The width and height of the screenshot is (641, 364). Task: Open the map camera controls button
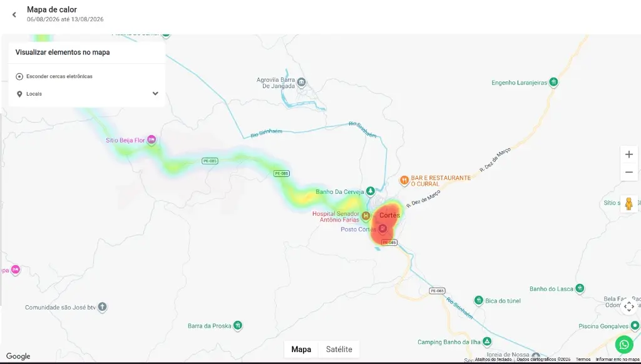(628, 306)
